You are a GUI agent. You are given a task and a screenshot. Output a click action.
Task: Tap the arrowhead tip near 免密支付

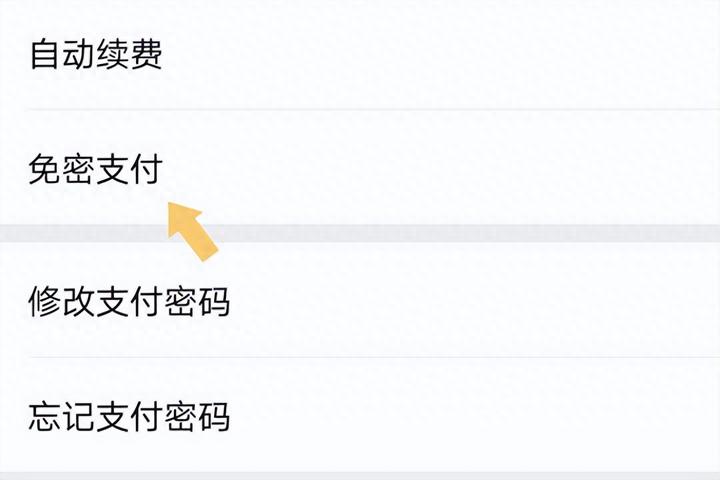point(171,207)
